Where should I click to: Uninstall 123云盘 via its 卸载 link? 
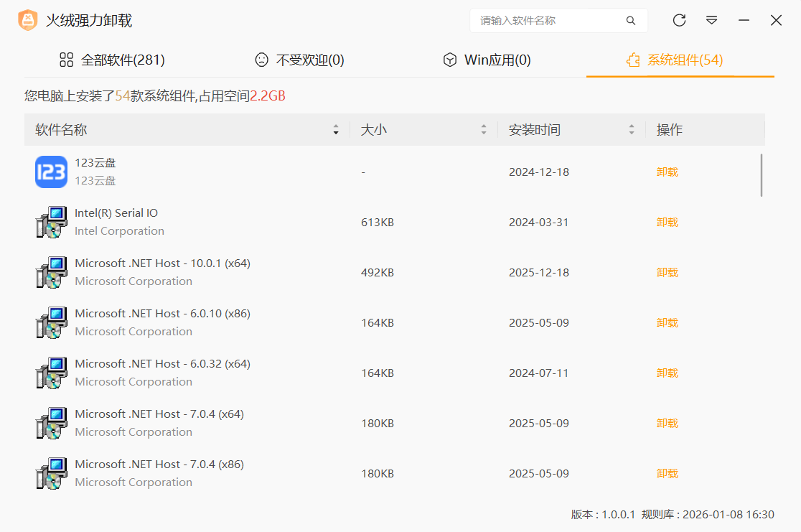point(667,172)
